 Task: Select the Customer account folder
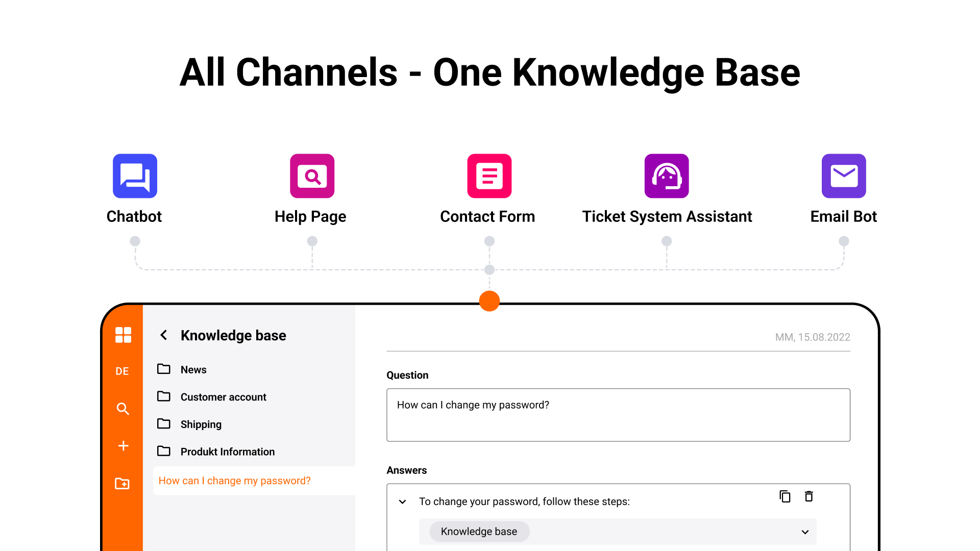(222, 397)
